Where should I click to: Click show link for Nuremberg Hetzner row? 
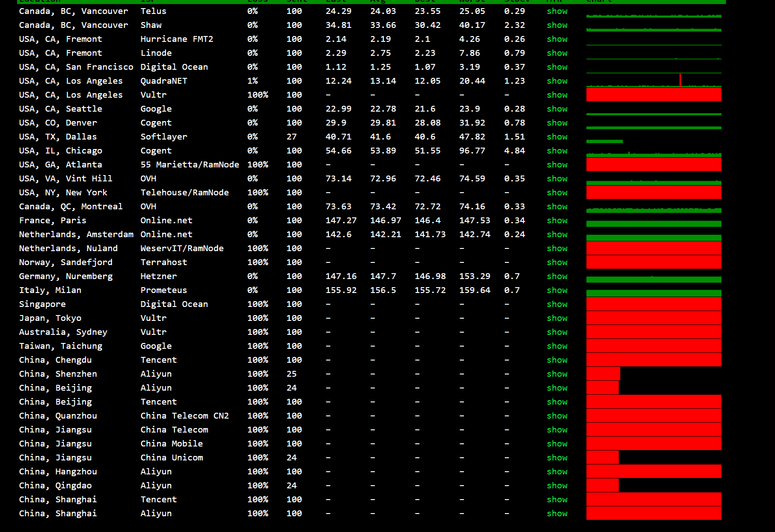coord(557,276)
